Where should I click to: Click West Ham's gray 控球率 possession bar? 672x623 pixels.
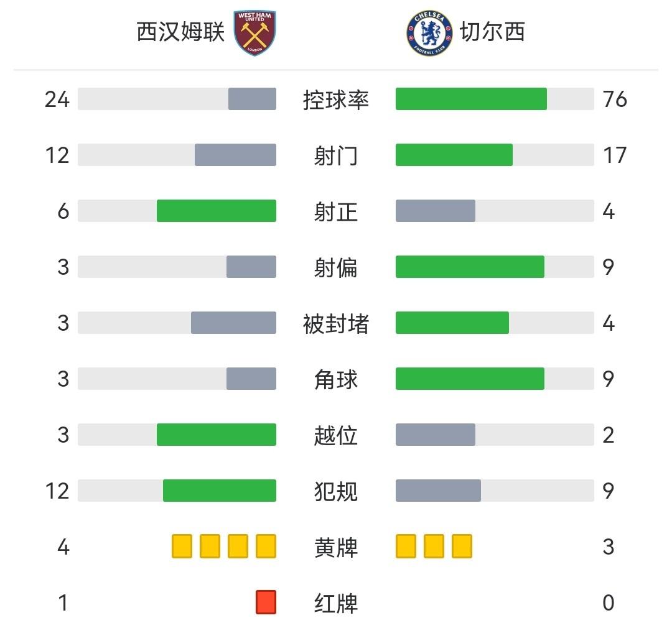(252, 99)
